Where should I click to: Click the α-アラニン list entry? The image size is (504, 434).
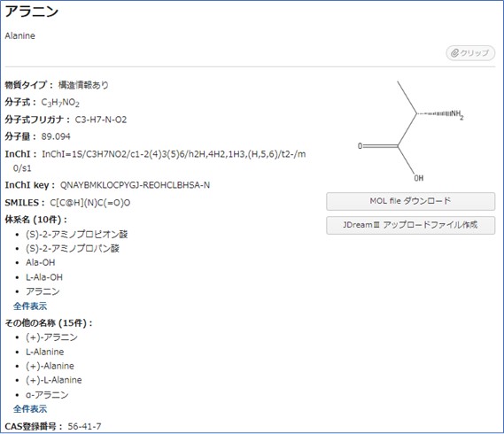pyautogui.click(x=47, y=394)
